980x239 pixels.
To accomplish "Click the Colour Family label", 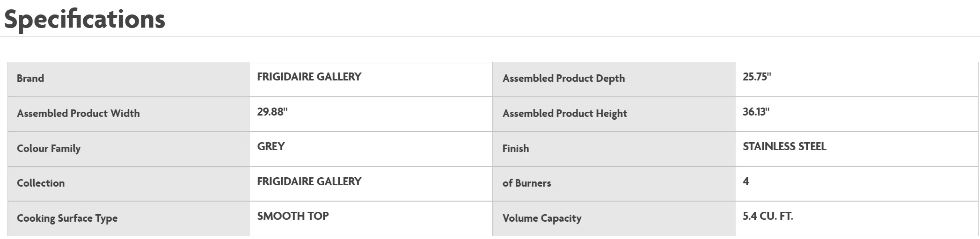I will (49, 149).
